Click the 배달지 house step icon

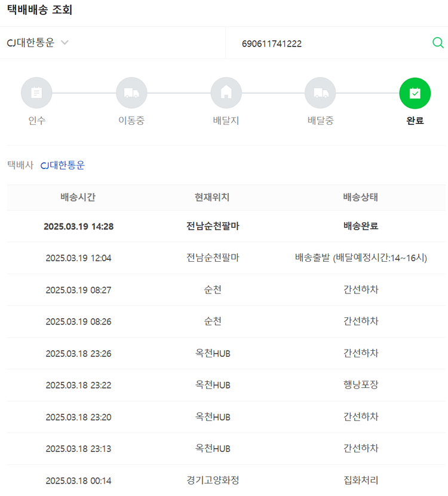pos(226,93)
